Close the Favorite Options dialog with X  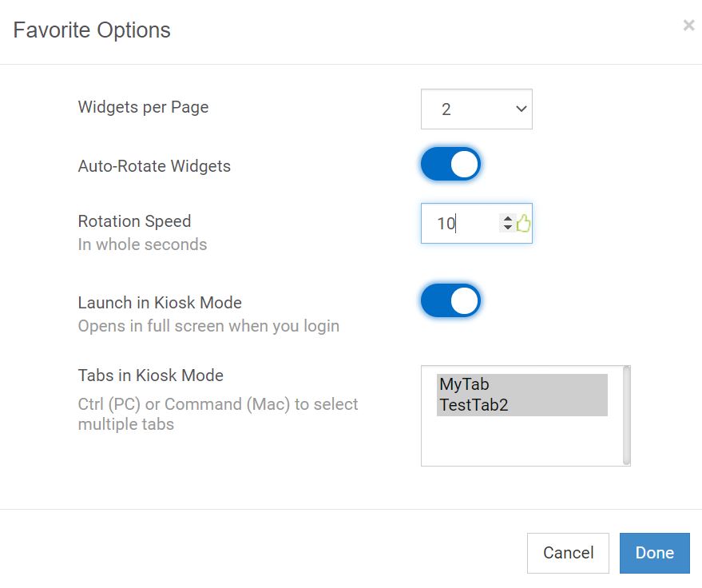tap(688, 26)
